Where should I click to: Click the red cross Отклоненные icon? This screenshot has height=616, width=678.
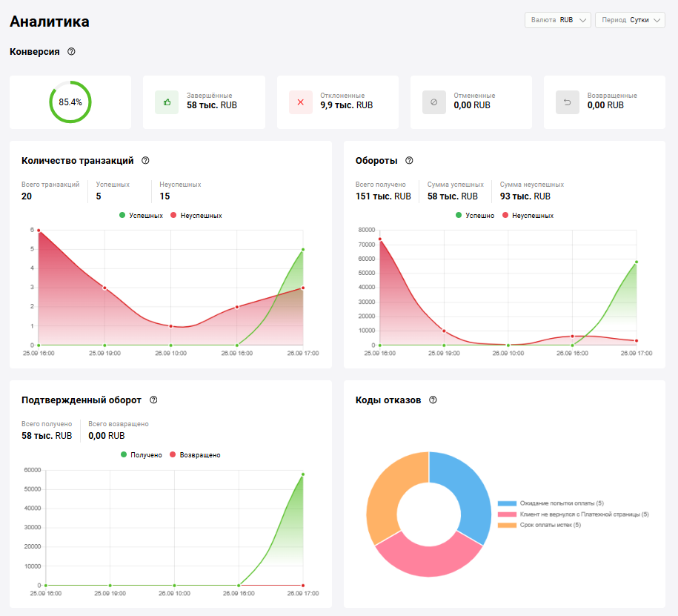300,102
